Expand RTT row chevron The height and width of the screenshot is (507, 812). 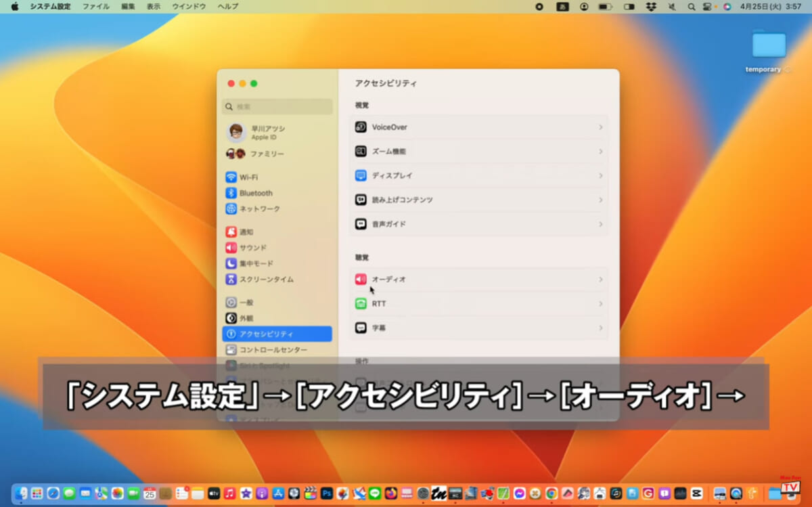tap(600, 304)
